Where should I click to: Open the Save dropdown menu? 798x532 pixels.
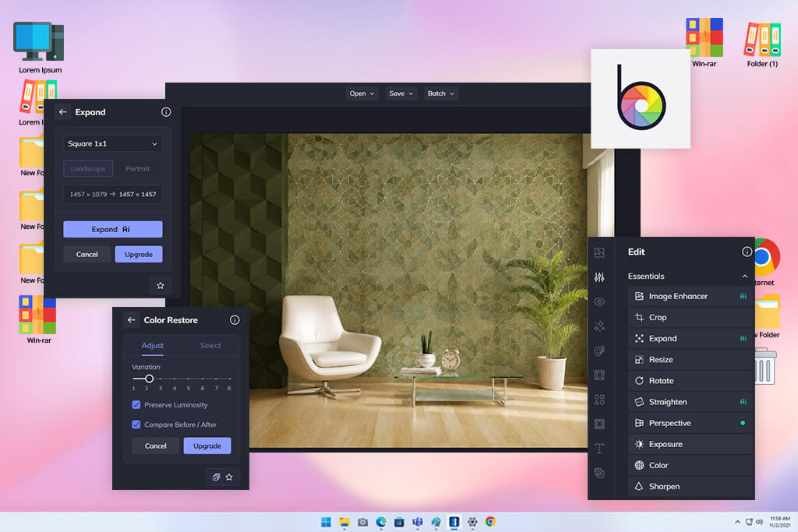pyautogui.click(x=401, y=93)
